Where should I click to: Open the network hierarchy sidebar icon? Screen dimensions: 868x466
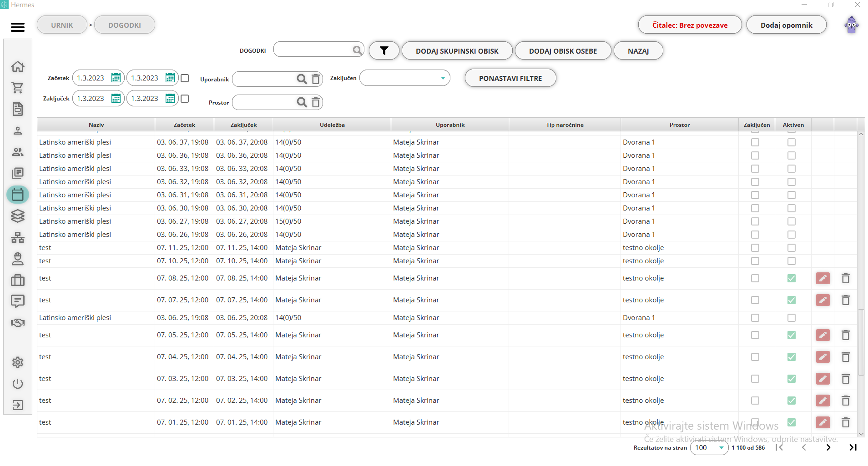18,237
